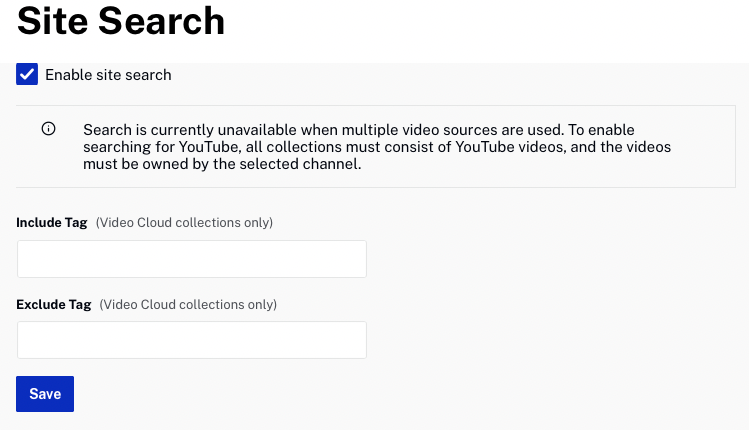Image resolution: width=749 pixels, height=430 pixels.
Task: Place cursor in the input under Exclude Tag
Action: [x=192, y=340]
